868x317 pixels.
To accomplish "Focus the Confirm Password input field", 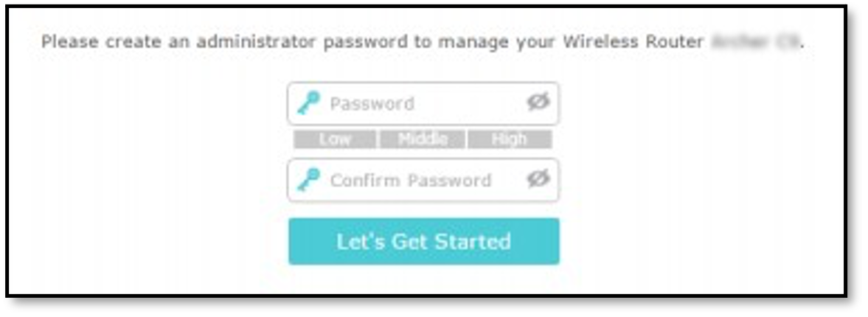I will click(x=423, y=181).
